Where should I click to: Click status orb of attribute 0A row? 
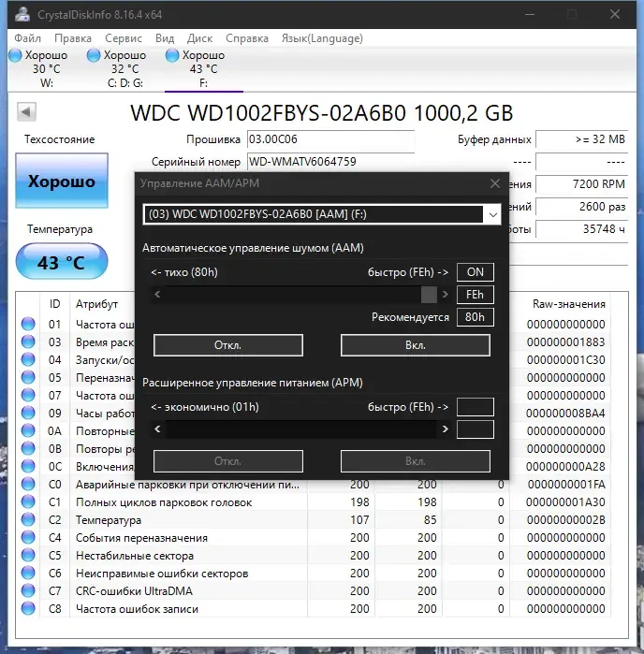28,431
